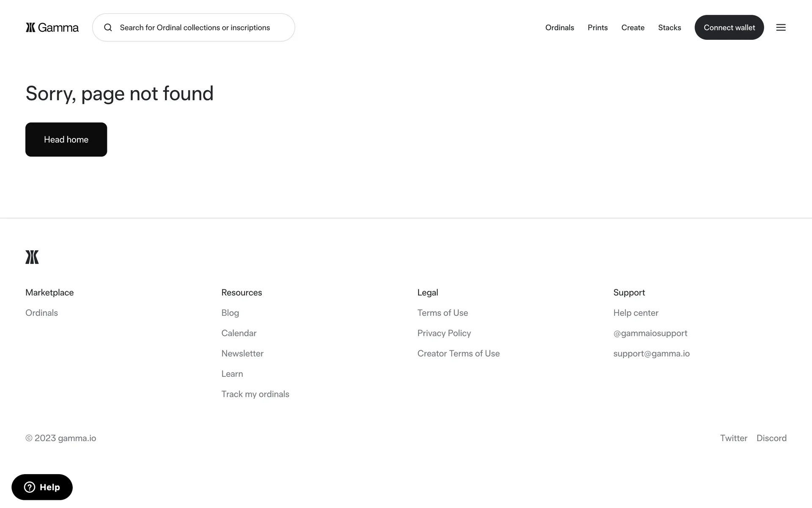Open the Ordinals nav item

click(560, 28)
